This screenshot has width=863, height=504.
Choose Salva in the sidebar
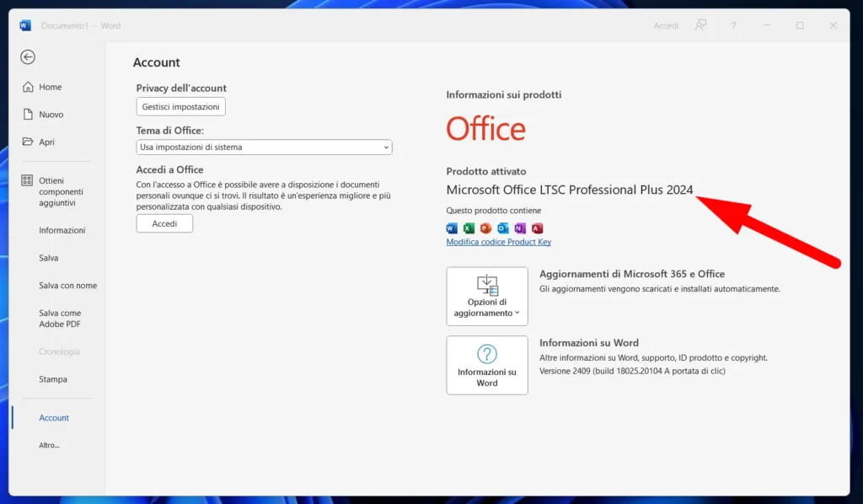pyautogui.click(x=48, y=258)
